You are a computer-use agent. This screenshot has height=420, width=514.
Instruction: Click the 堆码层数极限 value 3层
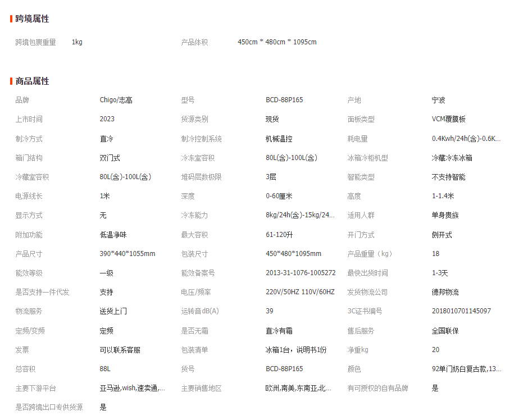coord(271,177)
